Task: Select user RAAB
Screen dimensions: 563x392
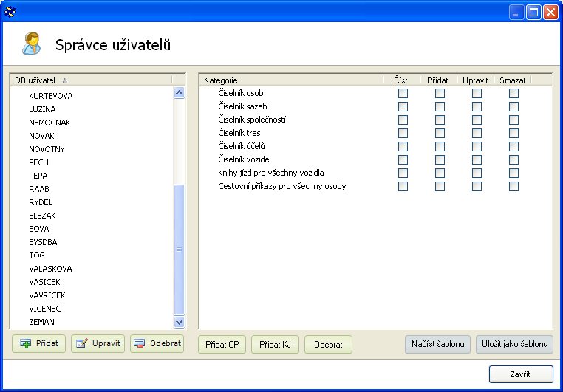Action: click(39, 189)
